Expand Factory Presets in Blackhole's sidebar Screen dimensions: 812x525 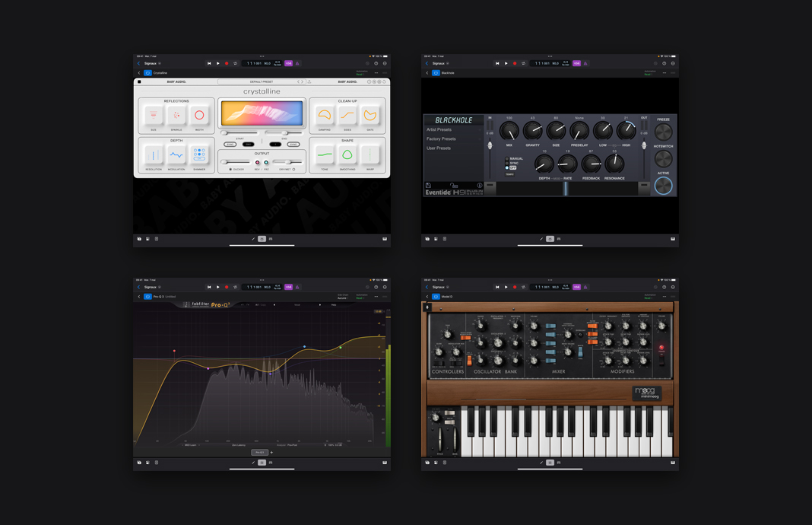click(x=441, y=138)
